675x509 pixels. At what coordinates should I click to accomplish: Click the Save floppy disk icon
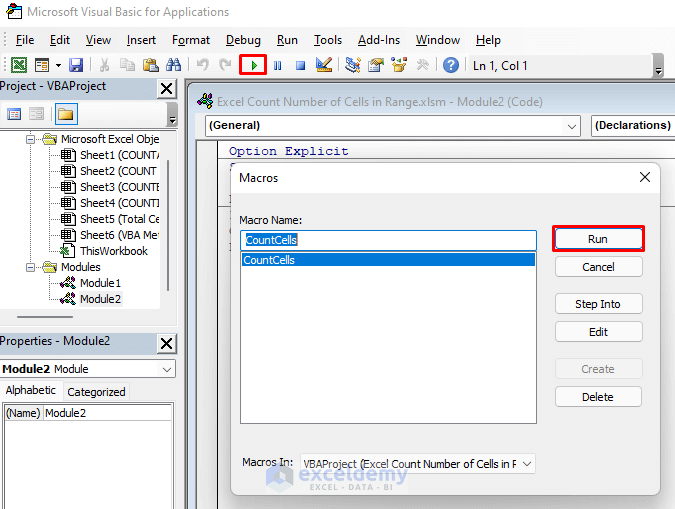(76, 65)
